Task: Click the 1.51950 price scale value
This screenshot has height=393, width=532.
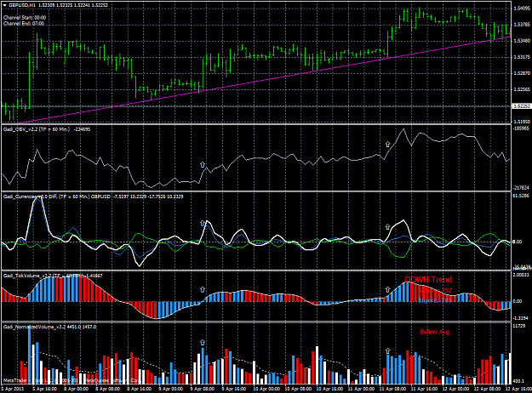Action: 522,122
